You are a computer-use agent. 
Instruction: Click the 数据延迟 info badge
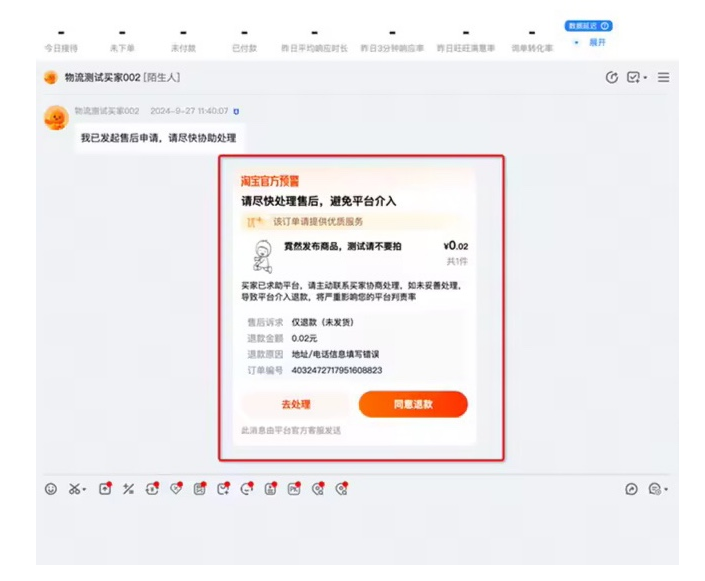coord(589,26)
